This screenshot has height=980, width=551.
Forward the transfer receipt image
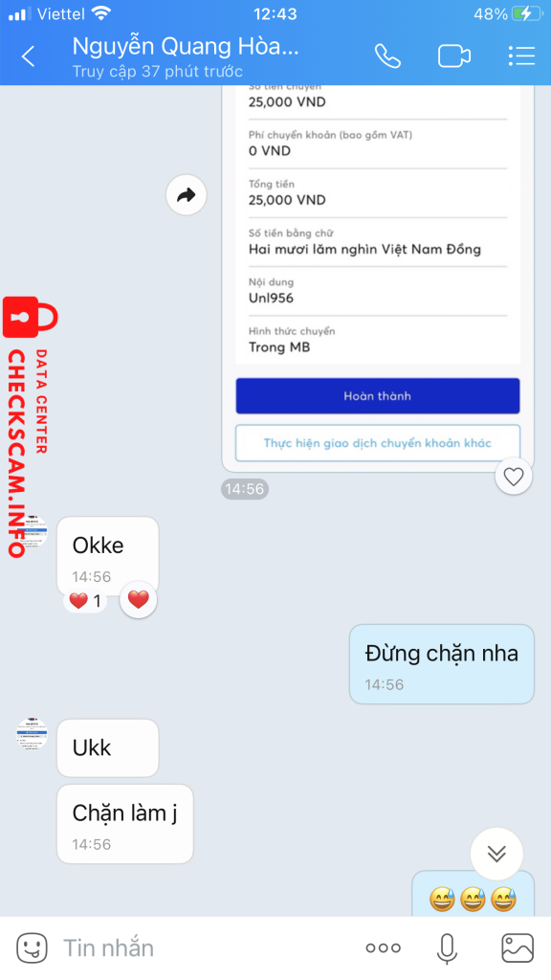click(x=187, y=195)
